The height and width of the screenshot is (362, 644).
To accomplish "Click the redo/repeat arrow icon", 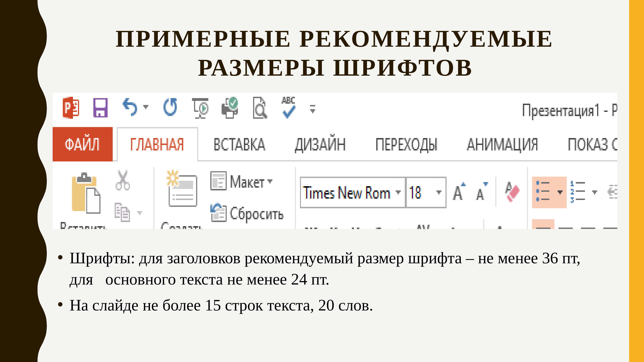I will pyautogui.click(x=170, y=107).
